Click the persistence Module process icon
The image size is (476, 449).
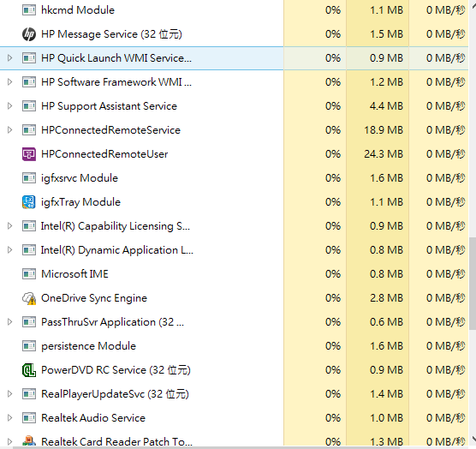click(x=29, y=346)
